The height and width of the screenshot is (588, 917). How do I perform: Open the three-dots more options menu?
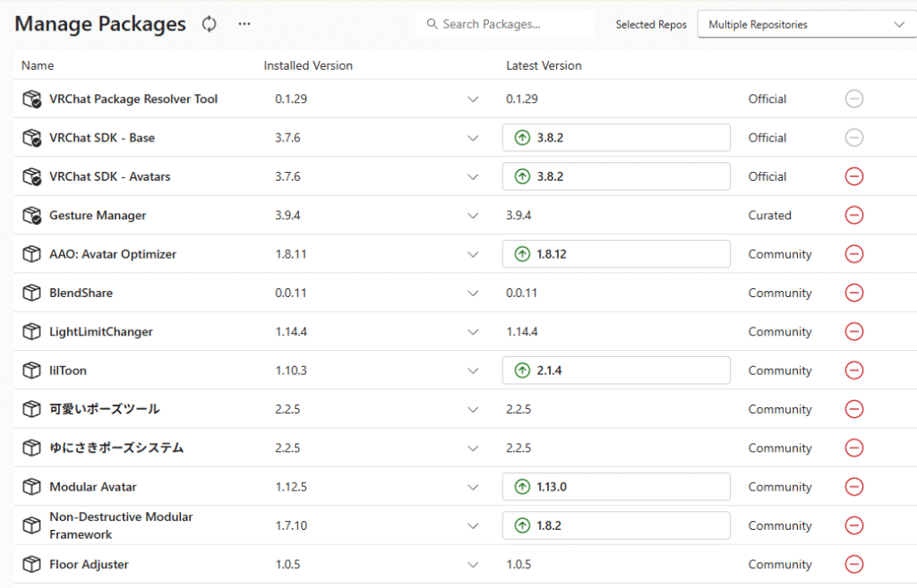[244, 24]
